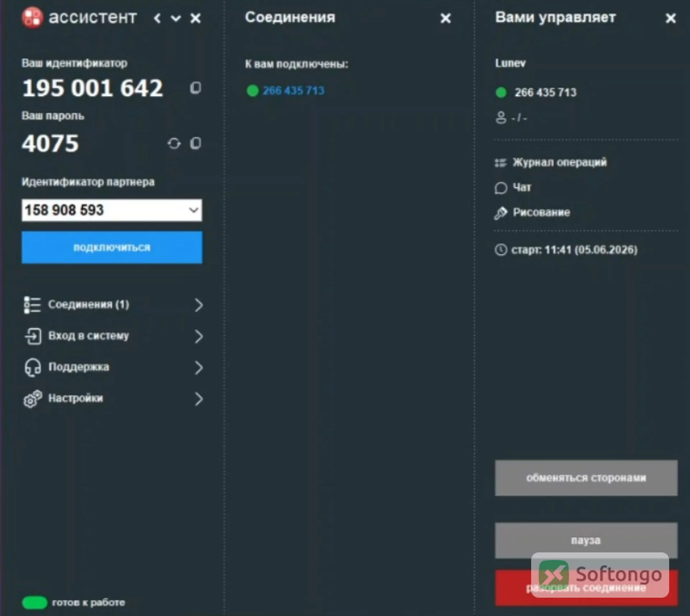
Task: Expand the chevron beside Настройки
Action: (x=199, y=399)
